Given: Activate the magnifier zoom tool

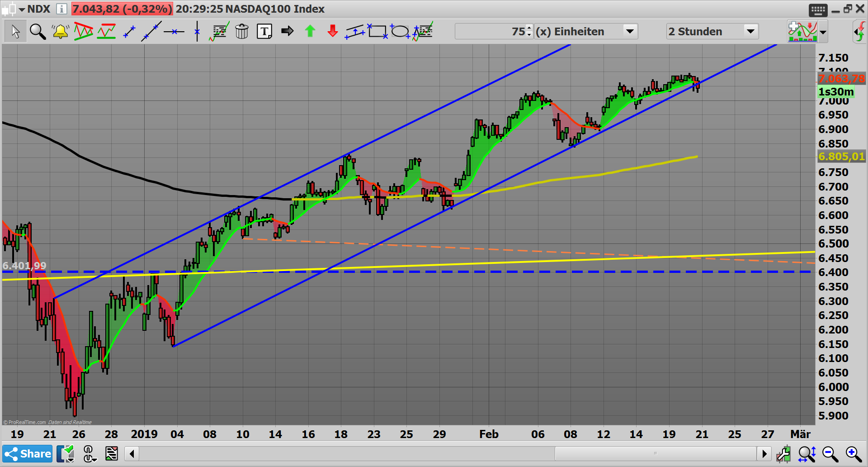Looking at the screenshot, I should pyautogui.click(x=38, y=32).
